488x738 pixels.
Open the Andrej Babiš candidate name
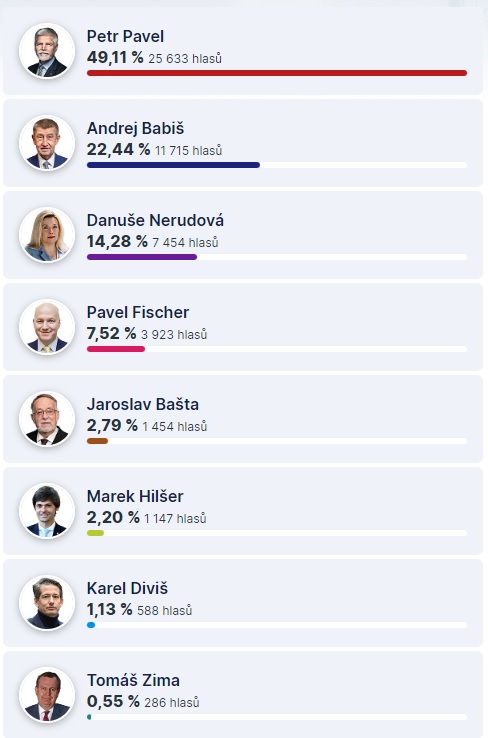pyautogui.click(x=136, y=128)
